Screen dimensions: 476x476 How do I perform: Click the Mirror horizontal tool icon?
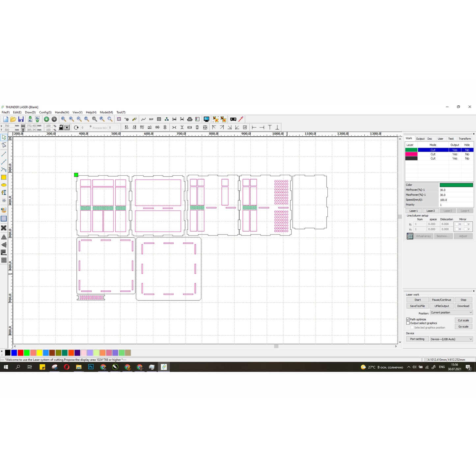tap(4, 237)
